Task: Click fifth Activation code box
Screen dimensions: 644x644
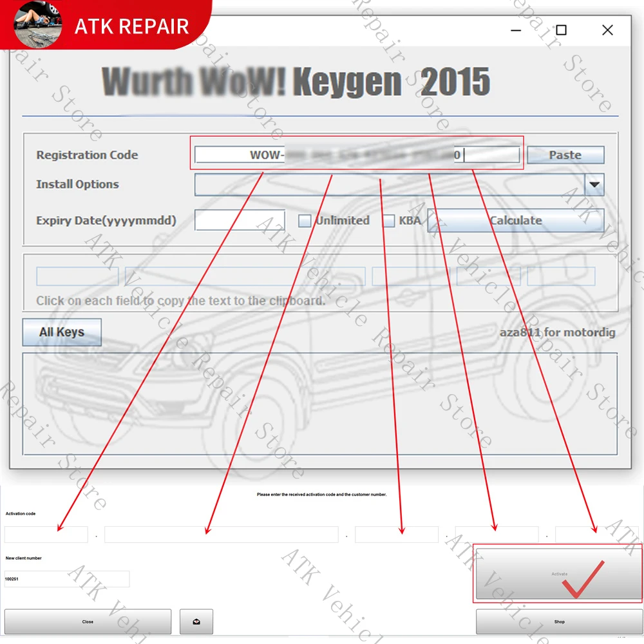Action: pos(598,535)
